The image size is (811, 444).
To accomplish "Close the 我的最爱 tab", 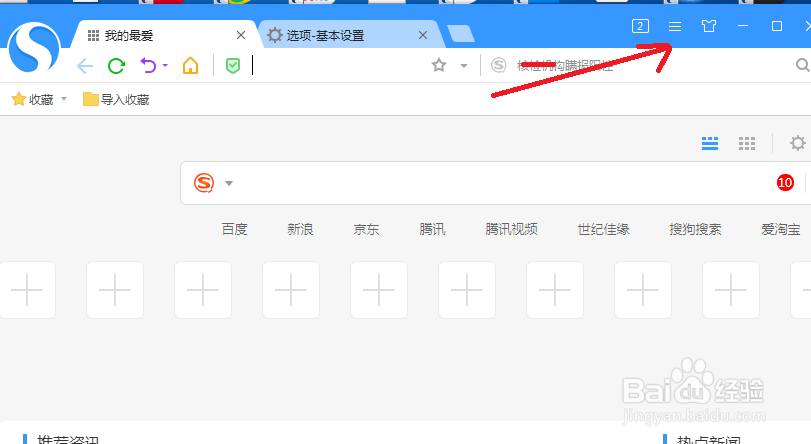I will (x=241, y=35).
